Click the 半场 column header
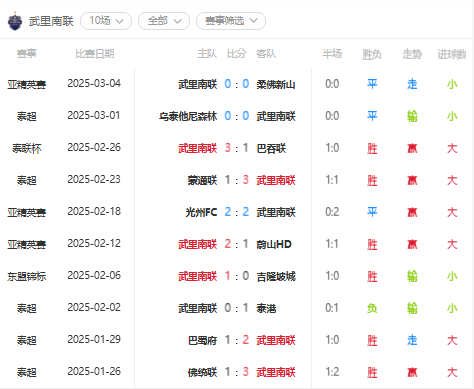 332,54
